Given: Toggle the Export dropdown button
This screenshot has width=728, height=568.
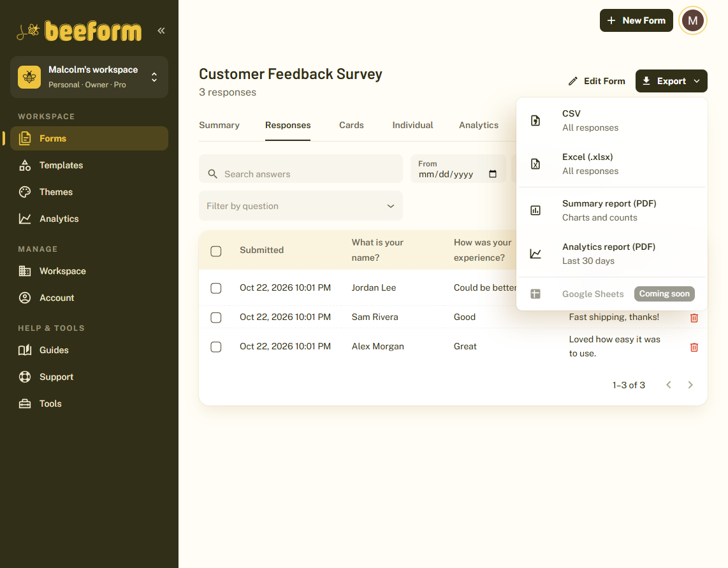Looking at the screenshot, I should [671, 81].
